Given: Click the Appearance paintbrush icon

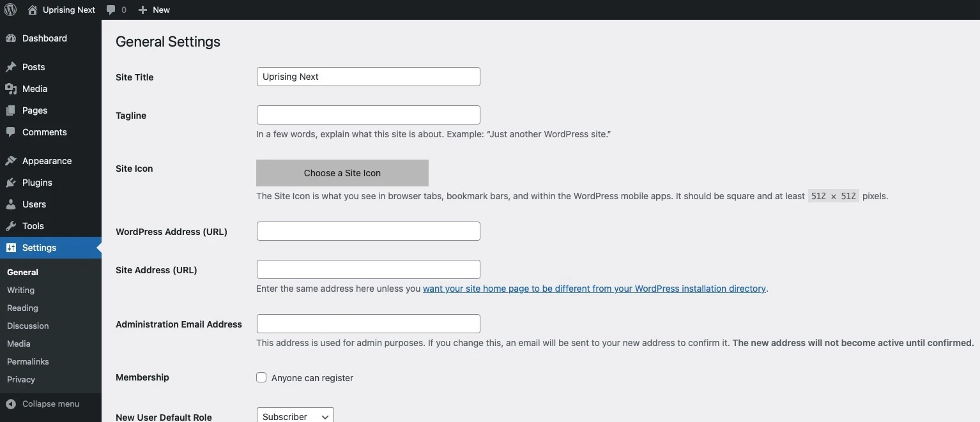Looking at the screenshot, I should click(11, 161).
